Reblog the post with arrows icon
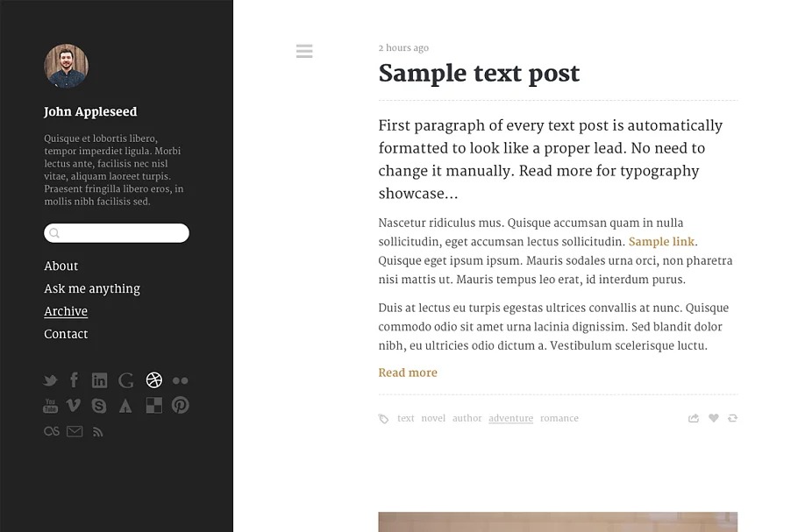Image resolution: width=798 pixels, height=532 pixels. click(x=732, y=418)
